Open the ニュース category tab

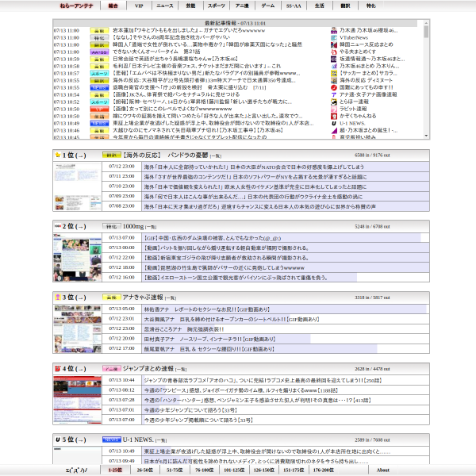click(165, 6)
